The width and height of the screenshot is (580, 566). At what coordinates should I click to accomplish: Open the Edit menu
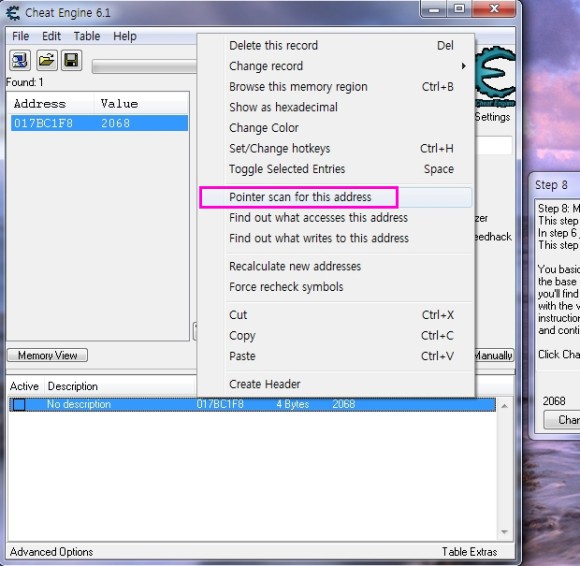click(51, 36)
